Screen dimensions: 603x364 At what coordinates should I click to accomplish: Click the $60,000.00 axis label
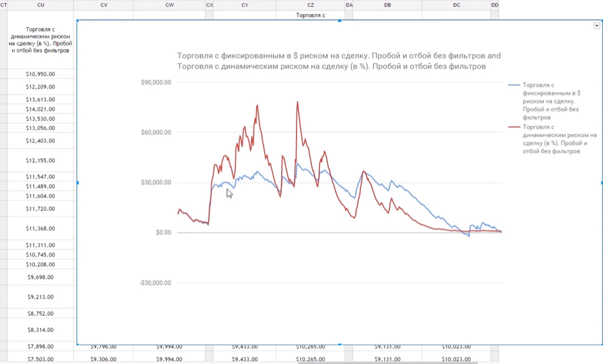156,132
